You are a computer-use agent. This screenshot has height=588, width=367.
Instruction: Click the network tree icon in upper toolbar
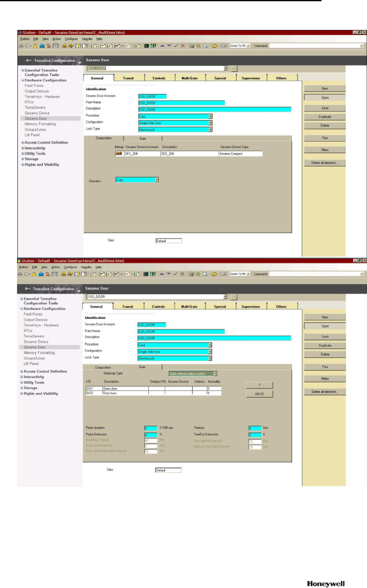pos(21,46)
